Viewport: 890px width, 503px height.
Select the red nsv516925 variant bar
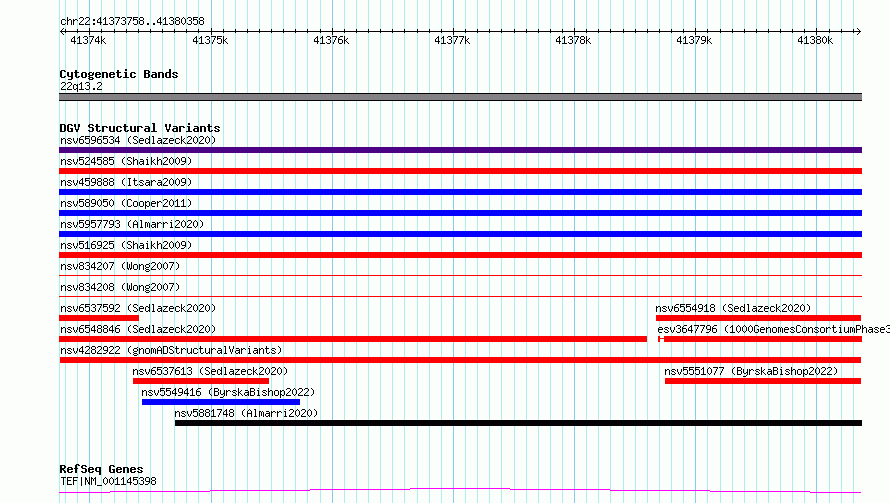point(460,255)
